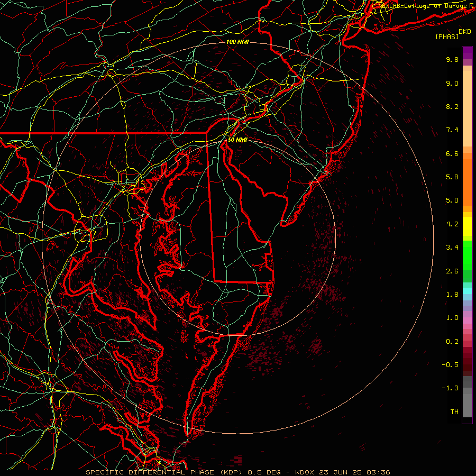
Task: Pick the yellow swatch beside the 4.2 value
Action: (x=467, y=225)
